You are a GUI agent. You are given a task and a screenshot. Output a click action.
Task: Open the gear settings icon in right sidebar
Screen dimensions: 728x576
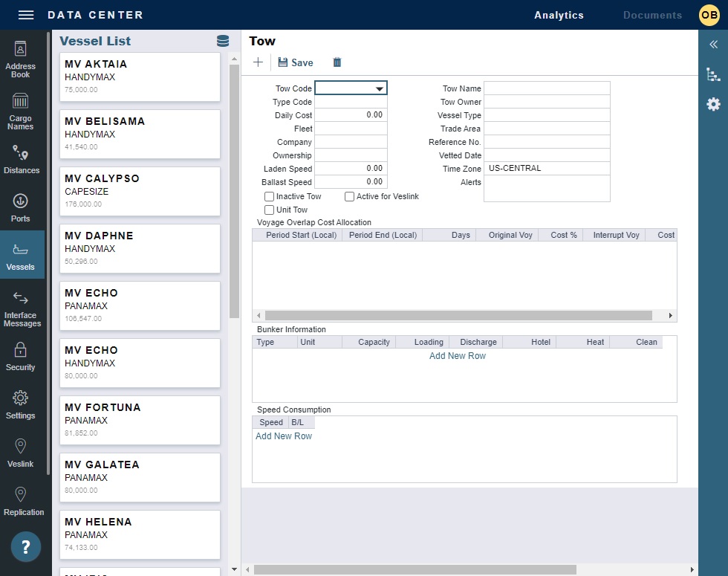click(713, 104)
